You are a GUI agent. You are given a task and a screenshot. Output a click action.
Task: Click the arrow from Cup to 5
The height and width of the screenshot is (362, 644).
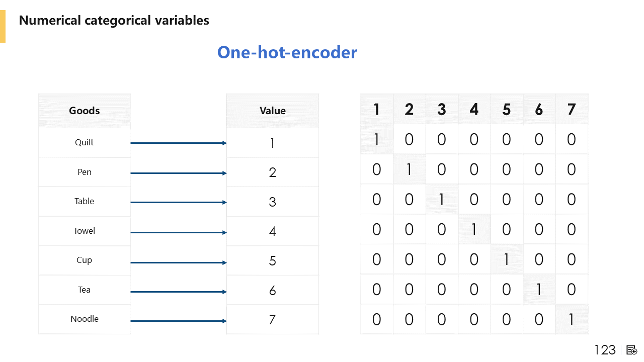(x=179, y=262)
